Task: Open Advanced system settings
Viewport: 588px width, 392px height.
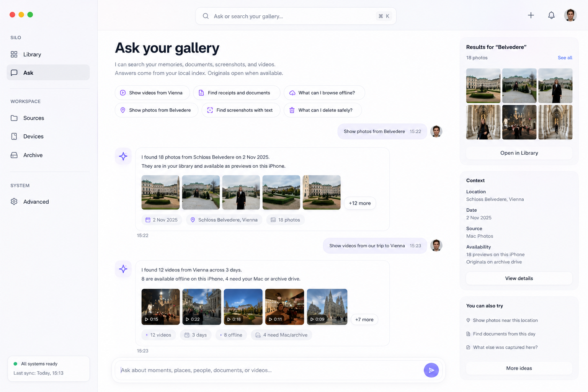Action: [x=48, y=202]
